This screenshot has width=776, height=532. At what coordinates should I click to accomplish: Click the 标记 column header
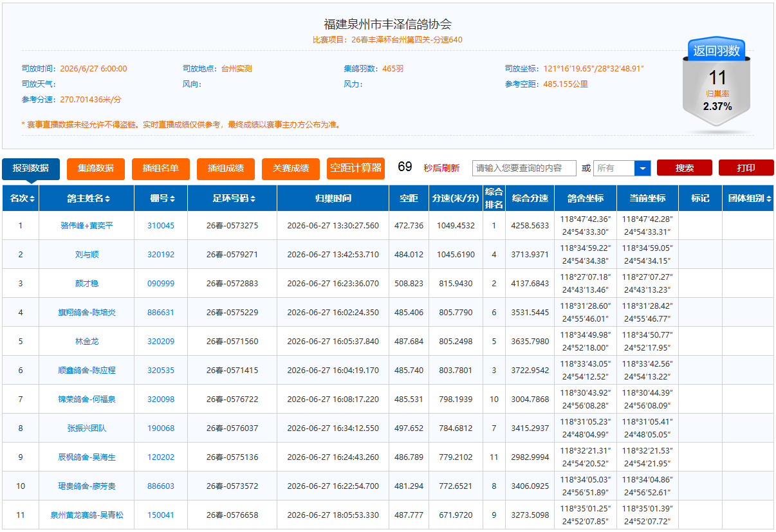click(700, 198)
